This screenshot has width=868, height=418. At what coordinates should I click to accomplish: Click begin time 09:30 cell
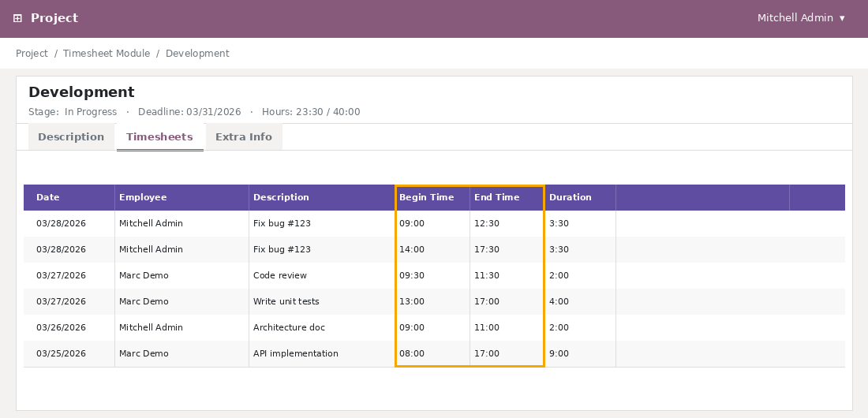pyautogui.click(x=433, y=275)
